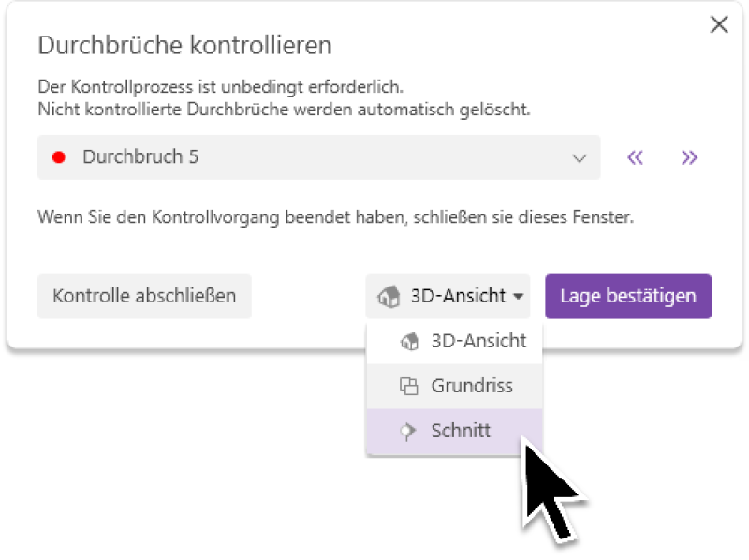Click the cube icon beside the 3D-Ansicht menu entry

pos(408,342)
